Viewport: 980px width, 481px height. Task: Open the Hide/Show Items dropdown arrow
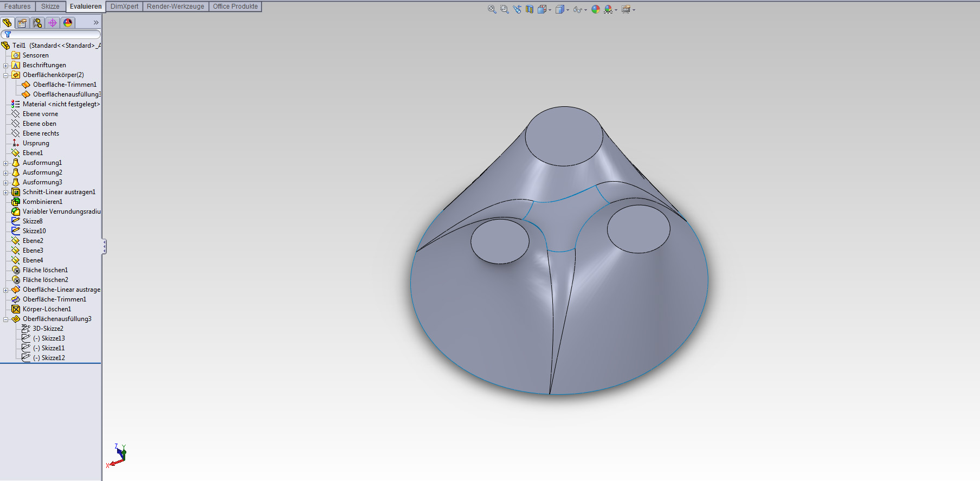pyautogui.click(x=585, y=10)
